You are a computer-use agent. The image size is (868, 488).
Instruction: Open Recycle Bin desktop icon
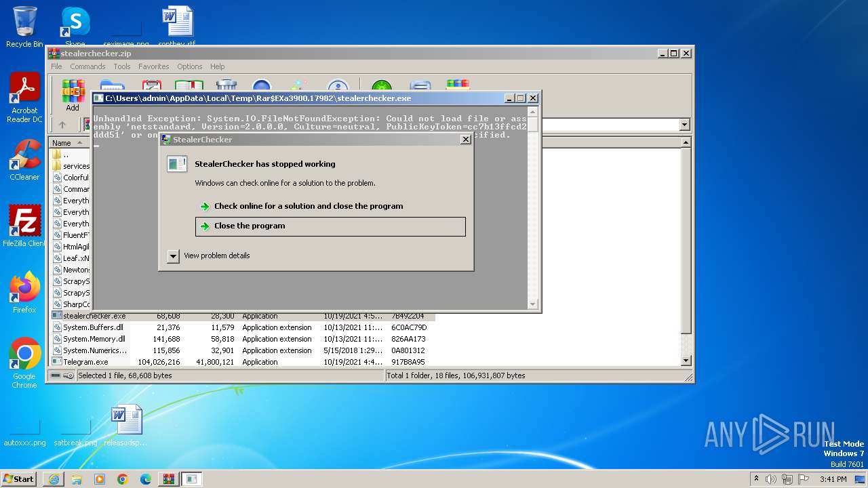(24, 26)
